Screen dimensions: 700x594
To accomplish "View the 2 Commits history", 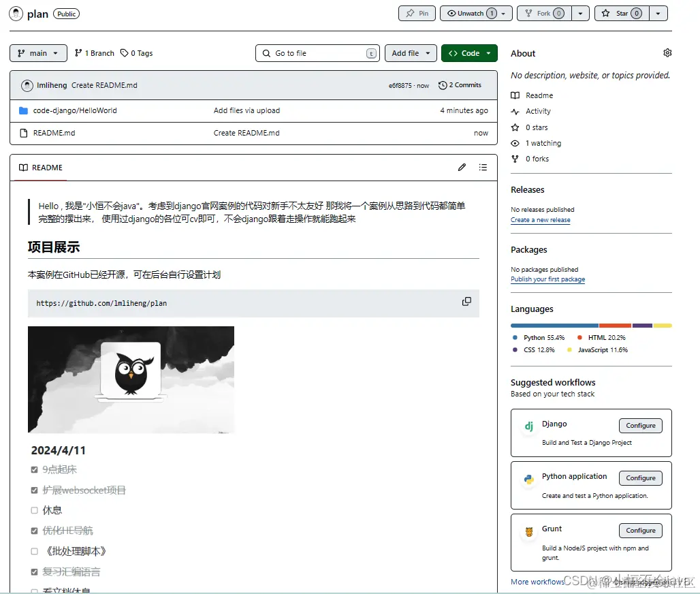I will 460,85.
